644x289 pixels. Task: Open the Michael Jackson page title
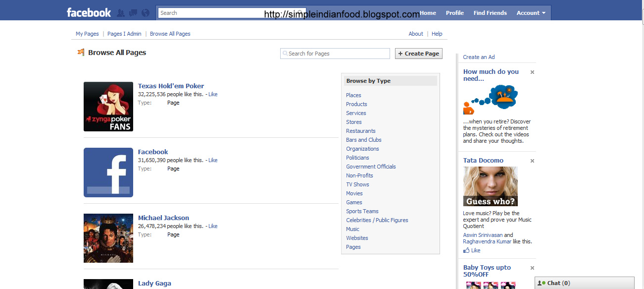pos(163,218)
